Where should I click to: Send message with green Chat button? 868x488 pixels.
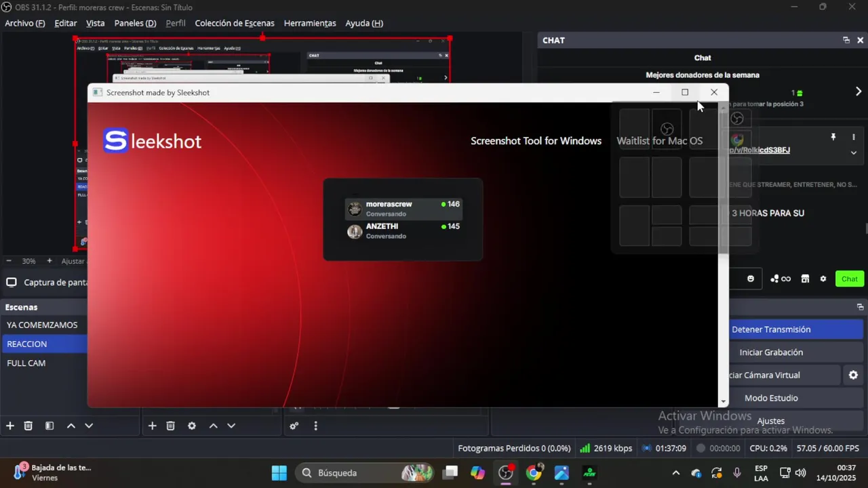(x=850, y=279)
